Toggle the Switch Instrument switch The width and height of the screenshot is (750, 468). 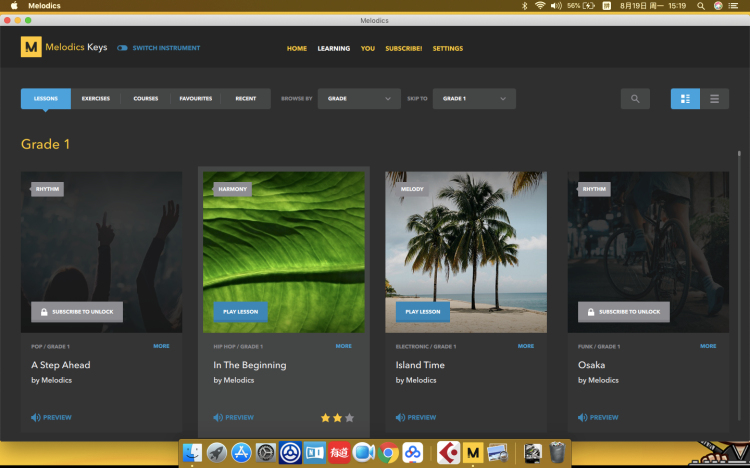coord(122,48)
